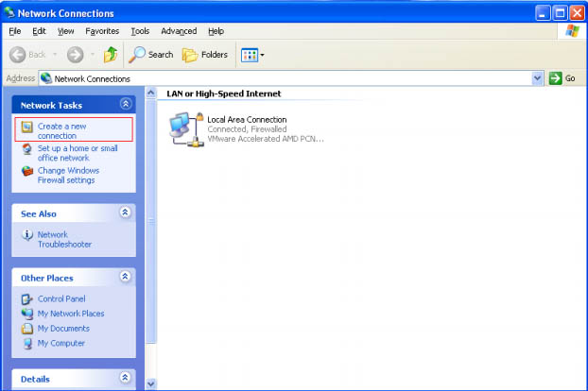
Task: Click the sidebar scroll down arrow
Action: click(x=150, y=384)
